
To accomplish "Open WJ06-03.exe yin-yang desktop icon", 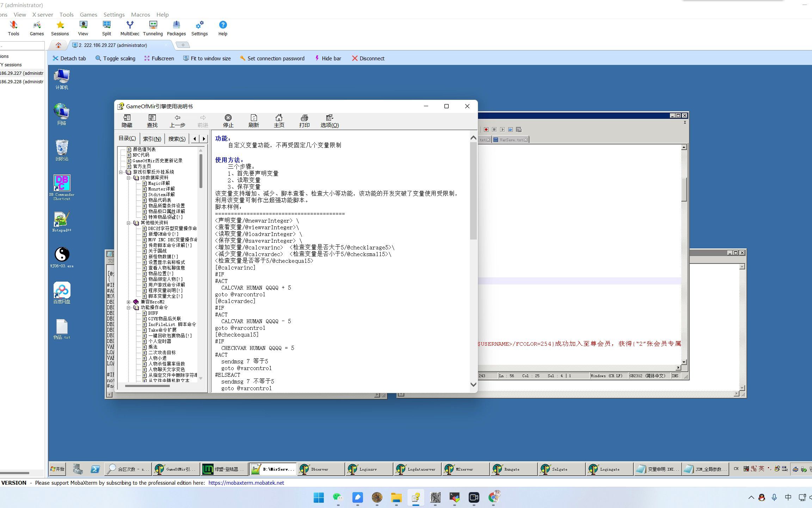I will point(62,258).
